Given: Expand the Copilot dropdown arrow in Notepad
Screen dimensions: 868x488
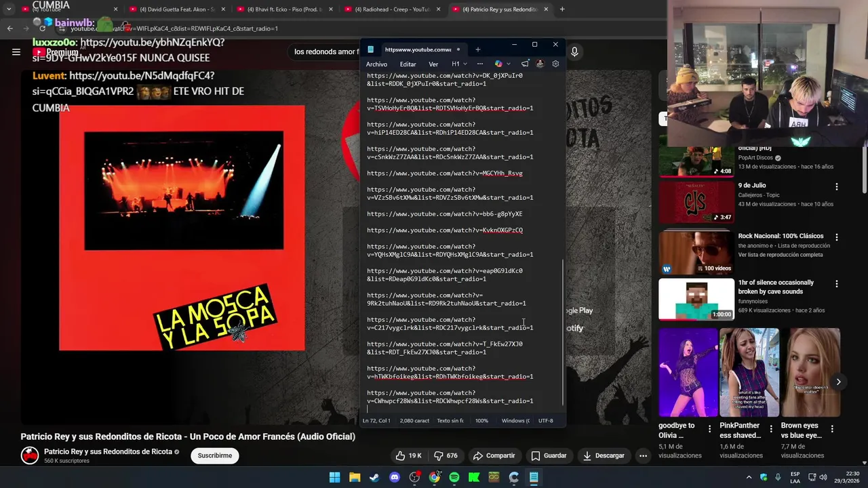Looking at the screenshot, I should (x=509, y=64).
